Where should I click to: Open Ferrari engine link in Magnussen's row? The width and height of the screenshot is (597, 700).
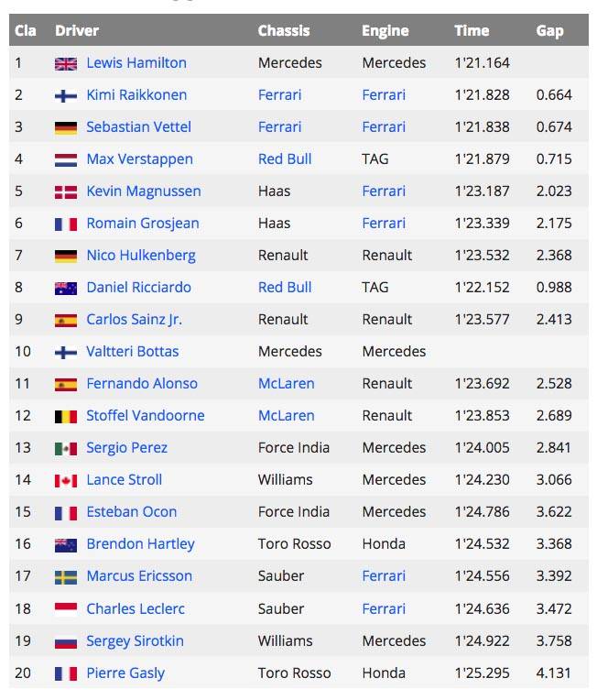point(384,191)
